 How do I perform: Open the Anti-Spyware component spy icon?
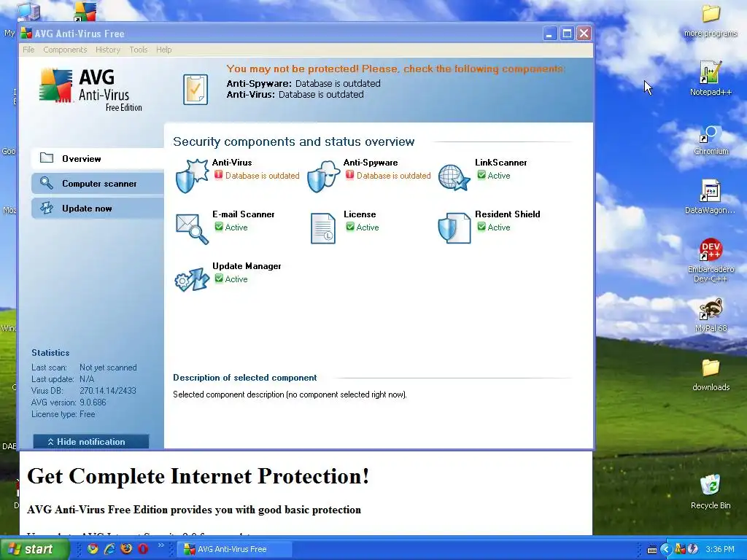coord(323,176)
